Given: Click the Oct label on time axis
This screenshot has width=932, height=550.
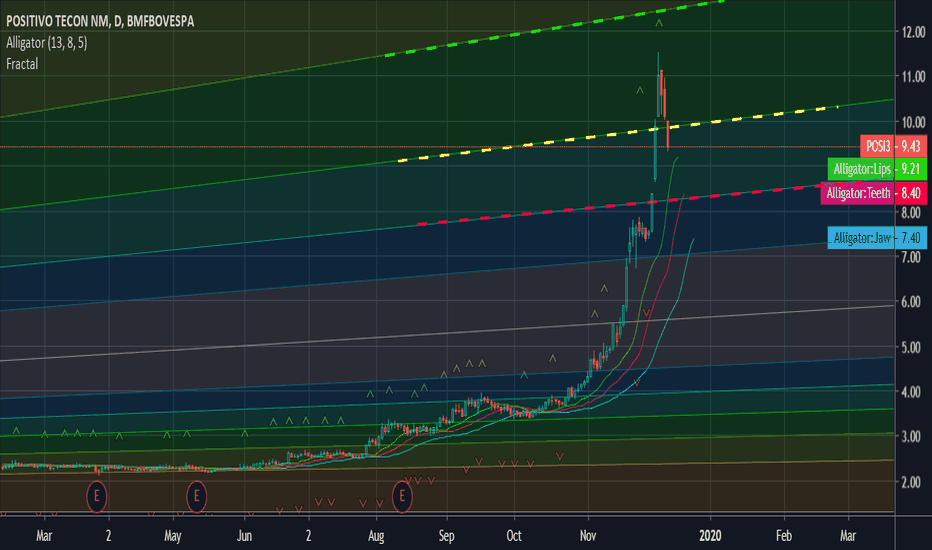Looking at the screenshot, I should (514, 536).
